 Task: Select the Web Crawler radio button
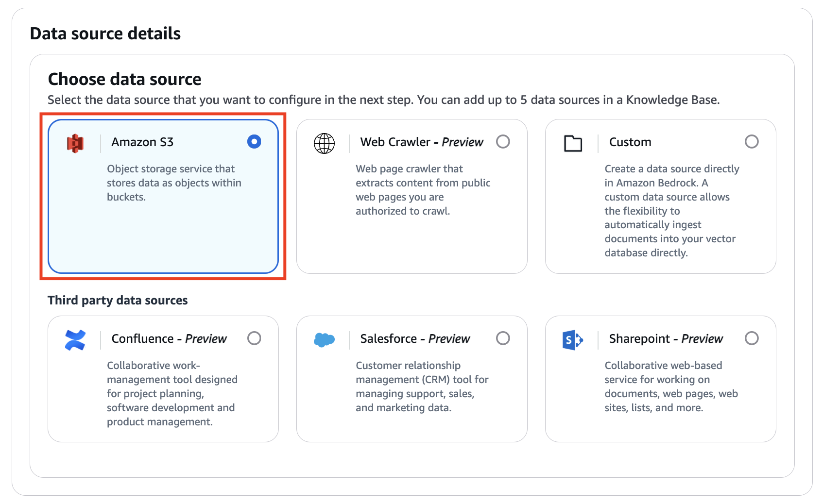(503, 142)
